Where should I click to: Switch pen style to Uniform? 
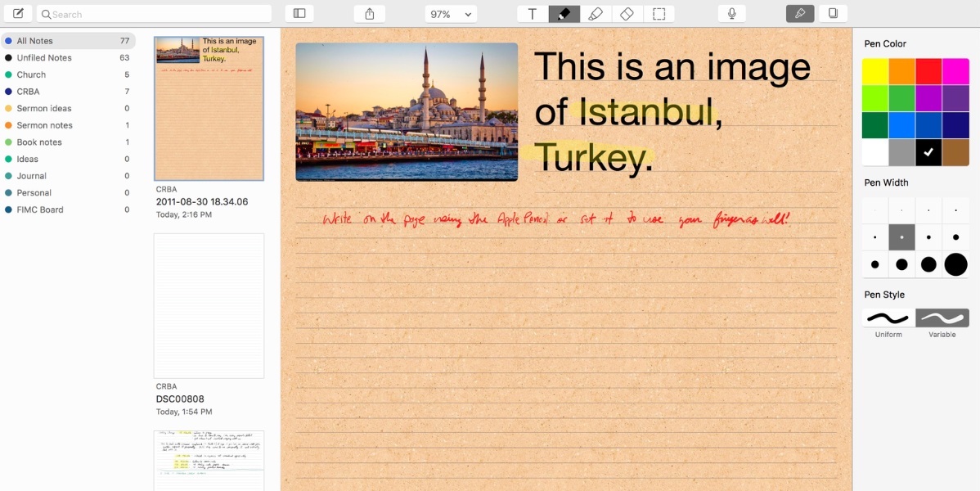coord(888,318)
